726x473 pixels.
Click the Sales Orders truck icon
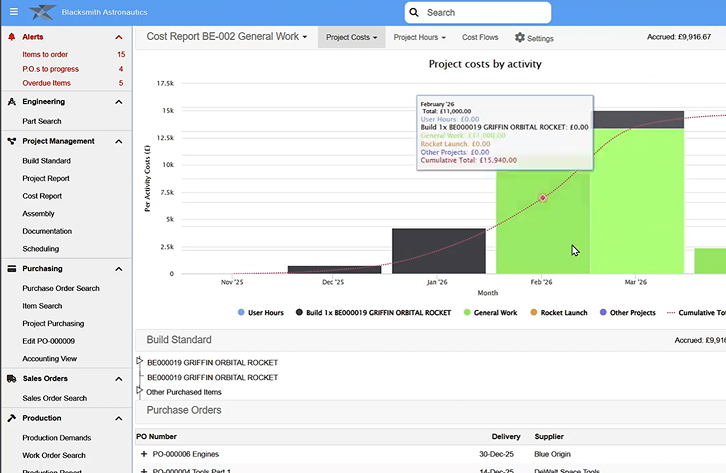point(12,379)
